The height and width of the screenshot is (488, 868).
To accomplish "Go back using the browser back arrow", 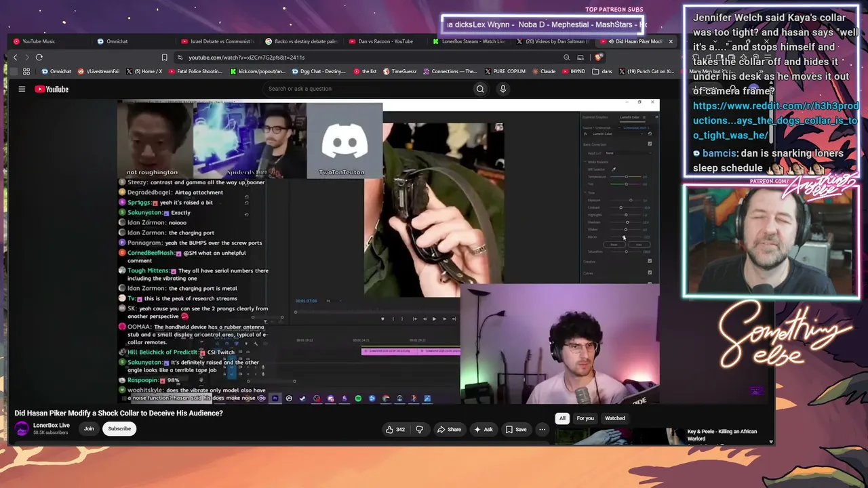I will pos(15,58).
